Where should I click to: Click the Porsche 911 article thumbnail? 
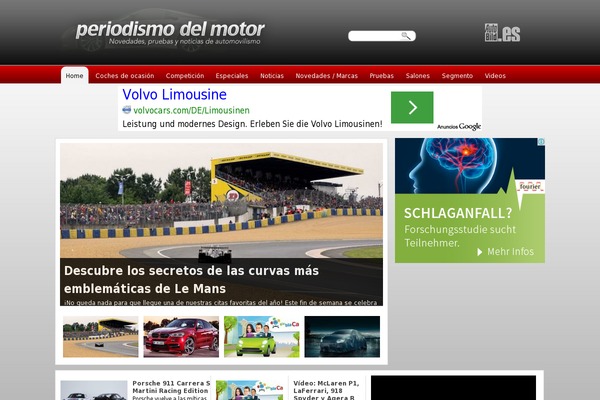tap(94, 390)
